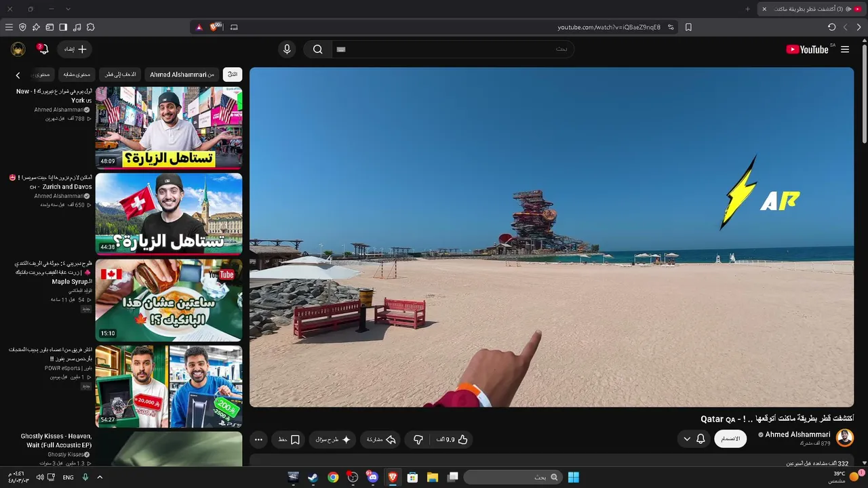Focus the YouTube search field
Viewport: 868px width, 488px height.
(452, 49)
